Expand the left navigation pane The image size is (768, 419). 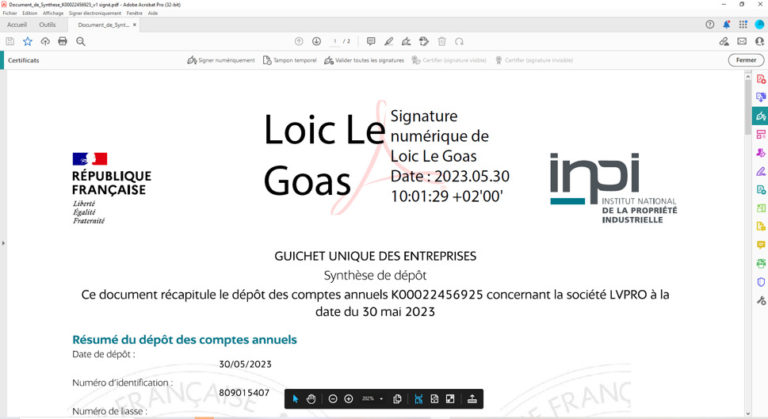click(3, 242)
